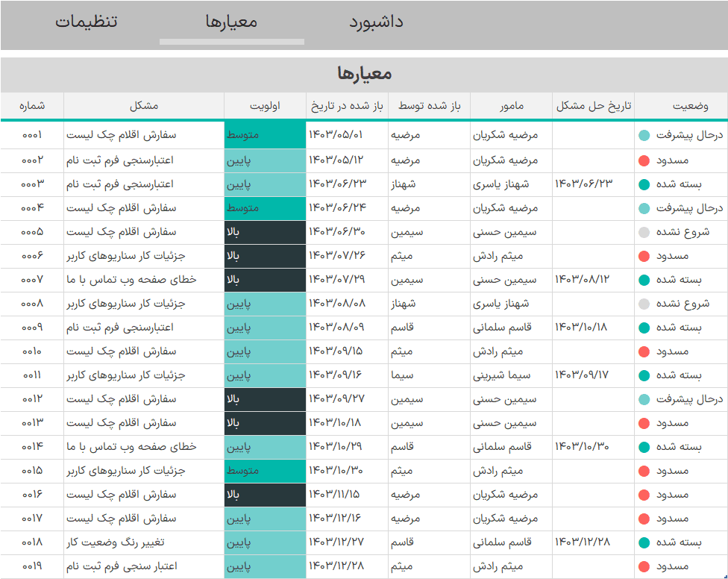Click the red status dot in row ۰۰۱۰

pyautogui.click(x=644, y=352)
